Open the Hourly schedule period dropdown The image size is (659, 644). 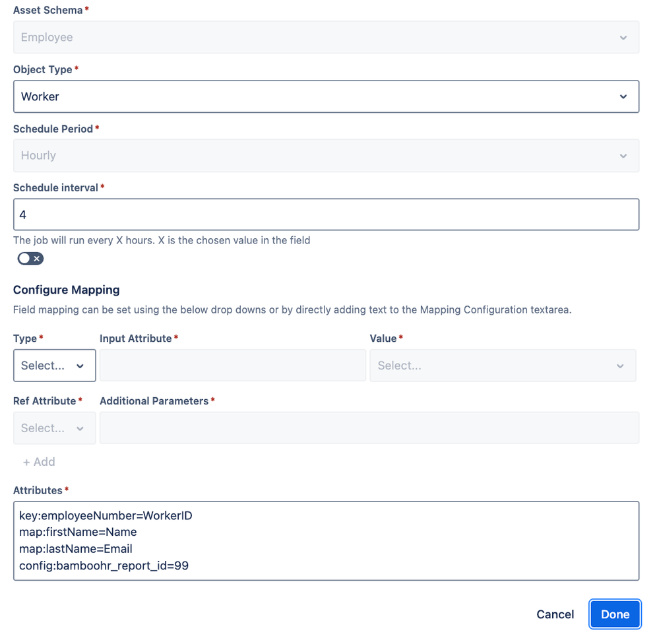[326, 156]
